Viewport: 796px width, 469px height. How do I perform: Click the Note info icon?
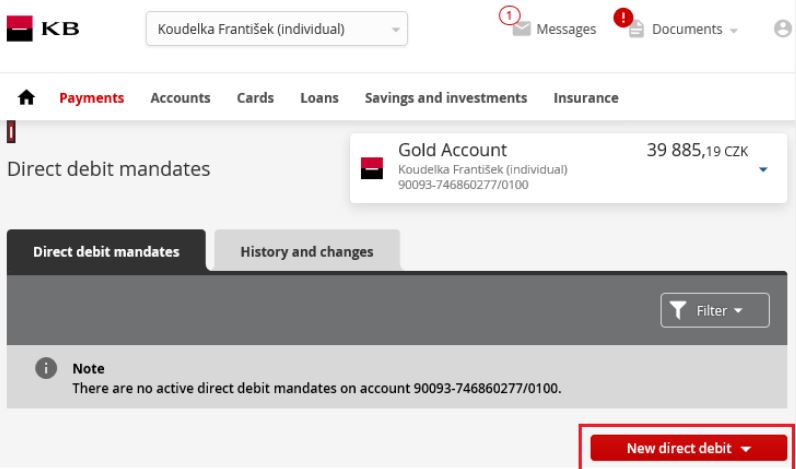point(46,368)
